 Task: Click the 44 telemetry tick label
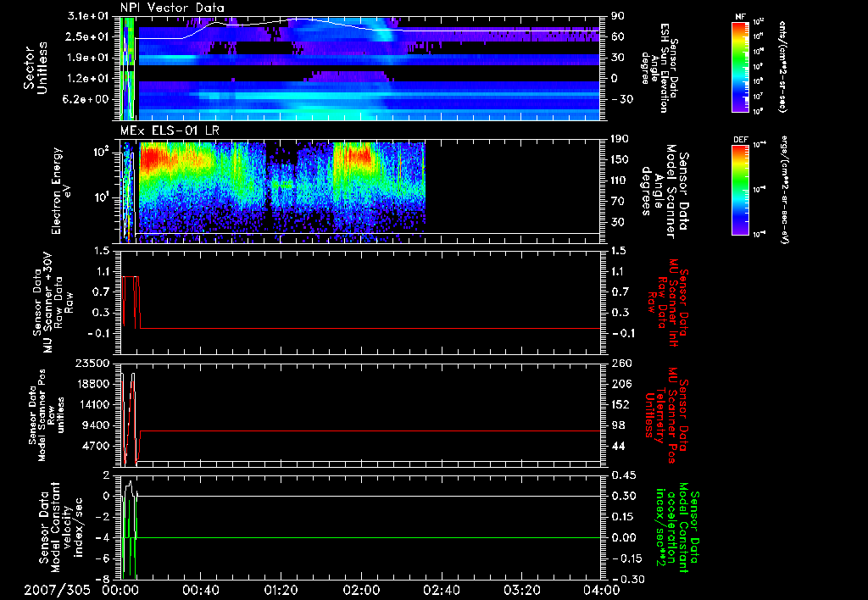tap(618, 446)
